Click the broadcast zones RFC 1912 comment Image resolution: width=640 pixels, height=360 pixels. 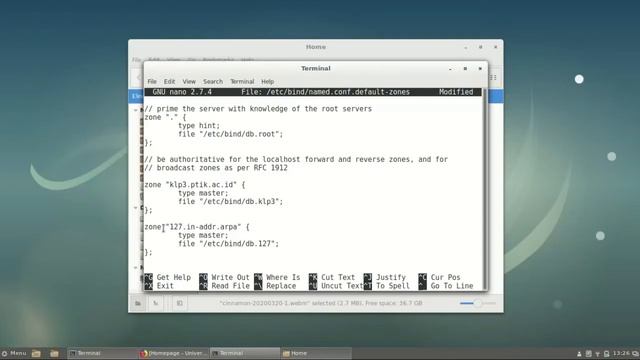(216, 168)
